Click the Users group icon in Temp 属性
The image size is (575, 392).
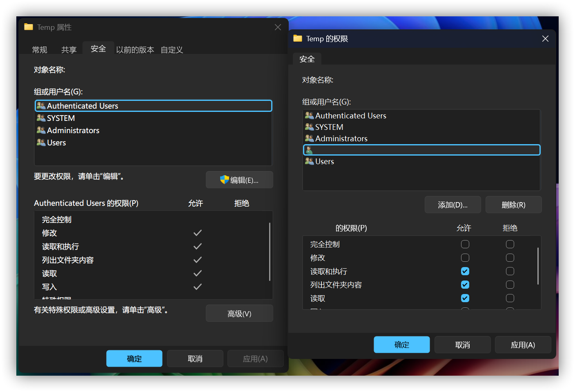(41, 143)
